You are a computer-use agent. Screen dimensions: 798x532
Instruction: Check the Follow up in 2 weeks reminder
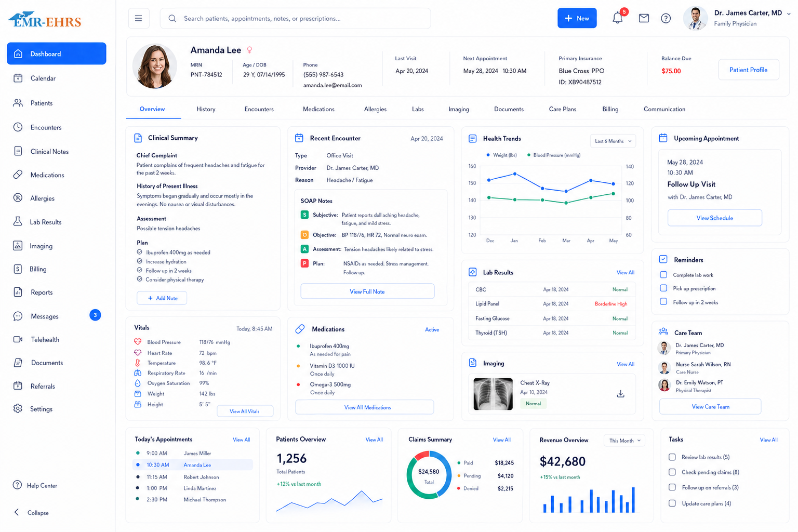(663, 301)
